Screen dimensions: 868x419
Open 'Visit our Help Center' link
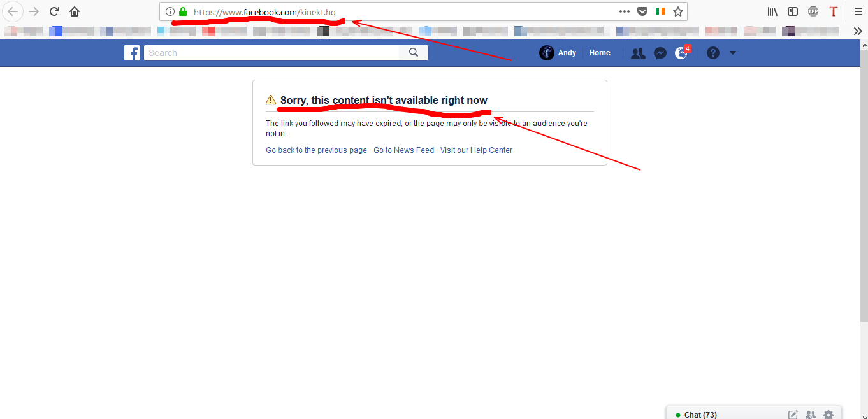click(x=476, y=150)
